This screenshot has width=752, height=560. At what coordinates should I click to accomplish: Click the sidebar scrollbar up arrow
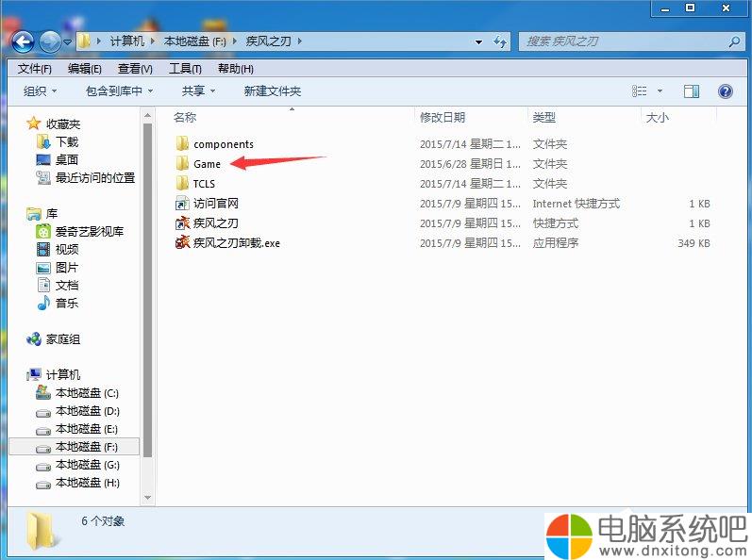pyautogui.click(x=147, y=115)
